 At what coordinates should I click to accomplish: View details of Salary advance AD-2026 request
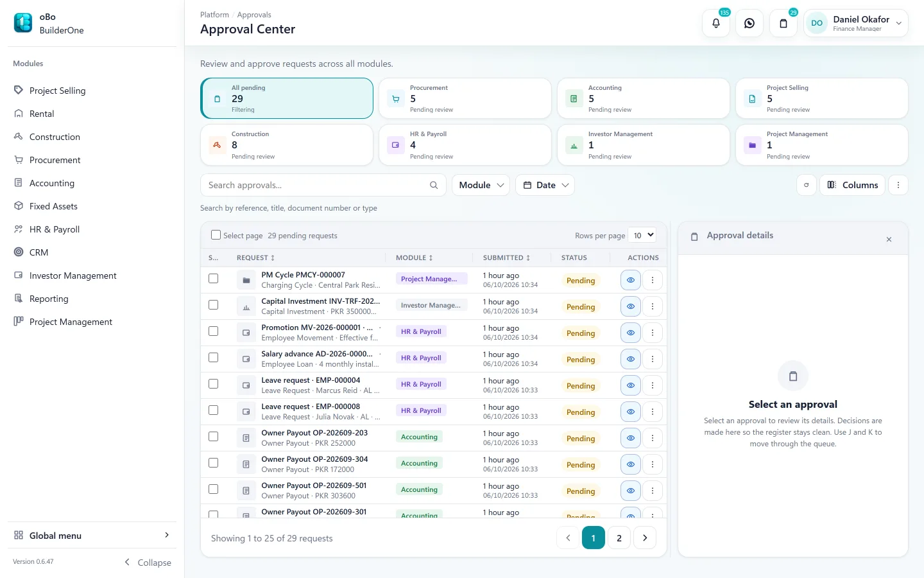(631, 359)
